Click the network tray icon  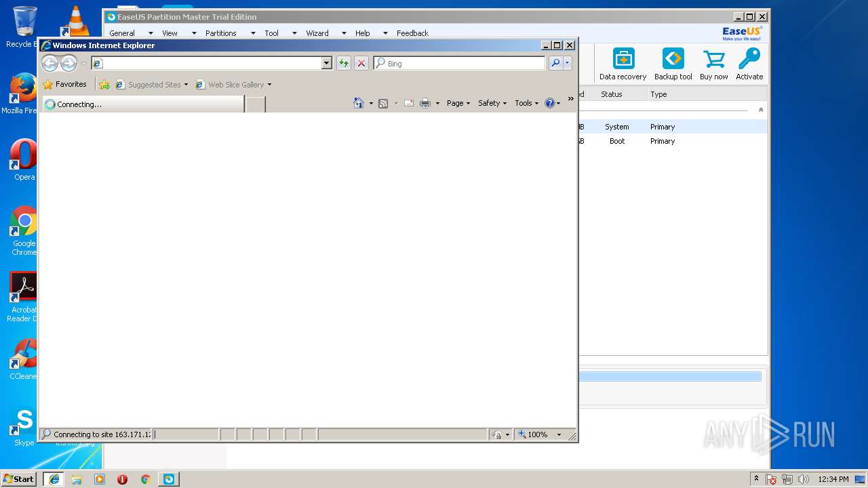(787, 479)
